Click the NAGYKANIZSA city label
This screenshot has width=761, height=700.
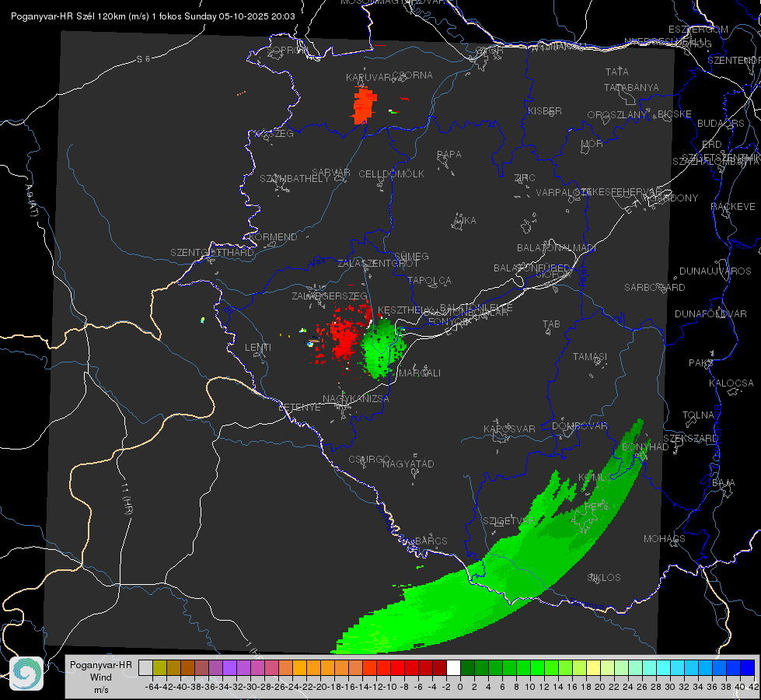[356, 398]
